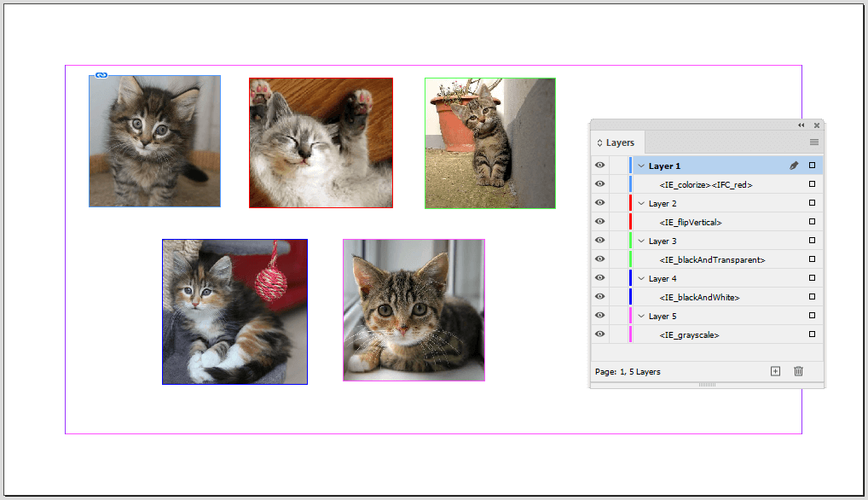Click the Delete Layer trash icon
This screenshot has height=500, width=868.
point(798,371)
